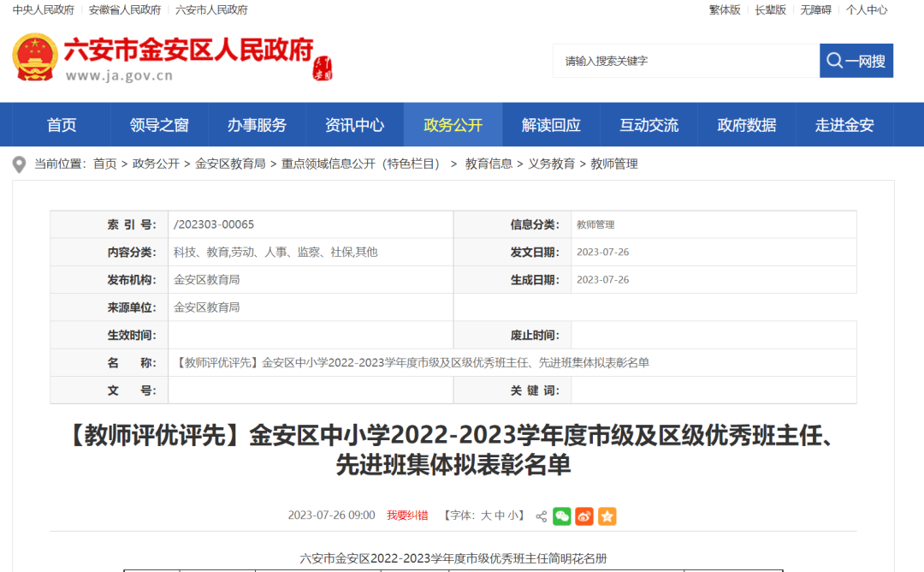Click the orange star favorite icon
The image size is (924, 572).
coord(607,516)
